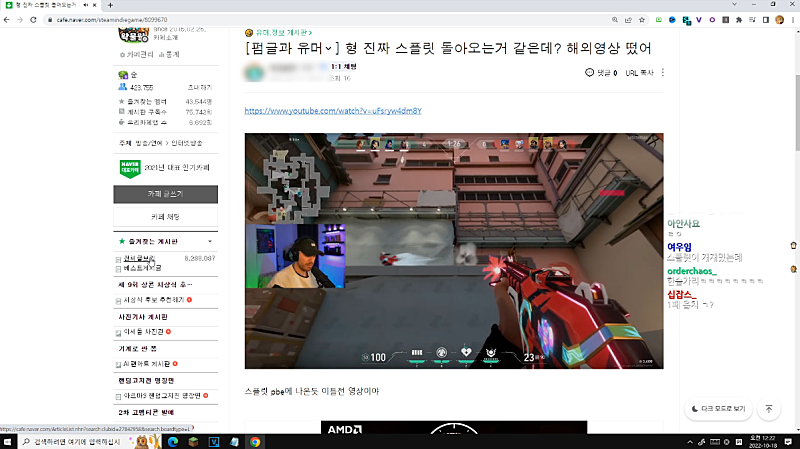Image resolution: width=800 pixels, height=449 pixels.
Task: Open the tab search chevron
Action: click(x=734, y=5)
